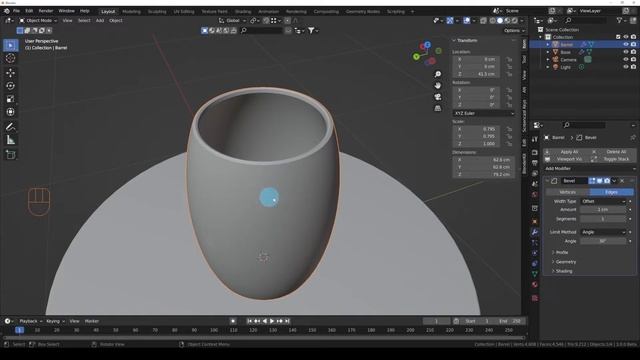Toggle Collection exclude checkbox in outliner

pos(618,37)
